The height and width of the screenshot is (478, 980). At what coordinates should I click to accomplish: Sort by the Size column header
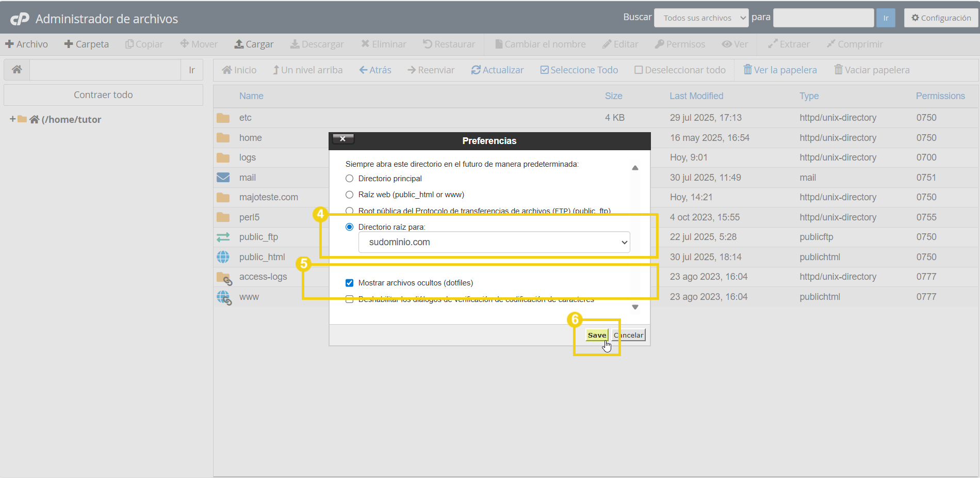pyautogui.click(x=613, y=96)
